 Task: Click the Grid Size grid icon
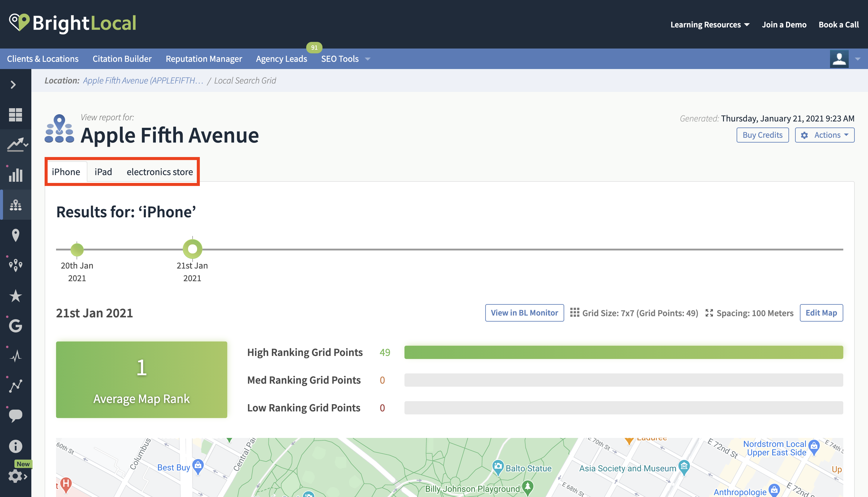coord(575,313)
